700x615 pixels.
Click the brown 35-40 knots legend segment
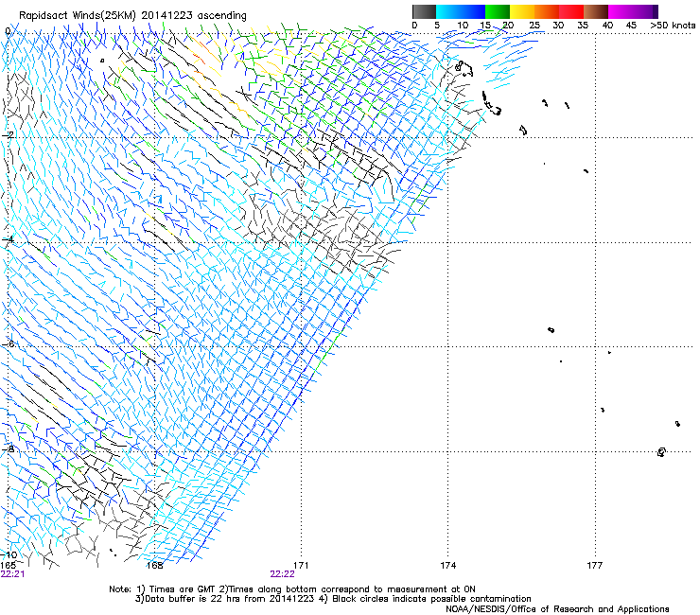click(596, 11)
